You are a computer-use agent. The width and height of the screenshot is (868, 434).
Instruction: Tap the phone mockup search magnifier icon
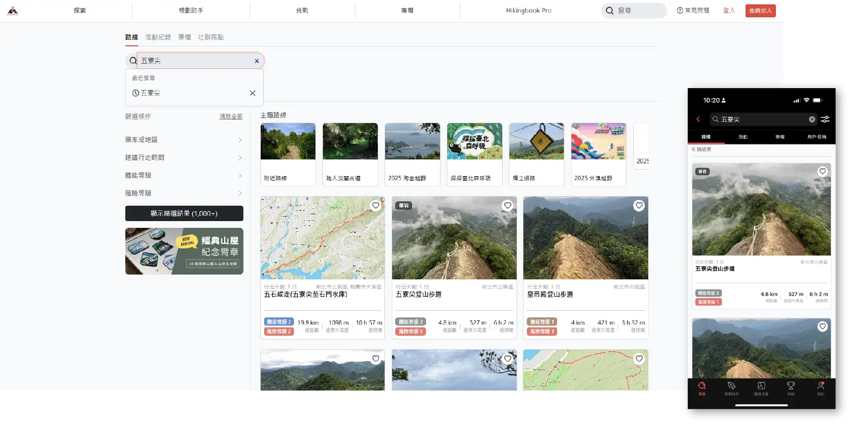tap(716, 119)
